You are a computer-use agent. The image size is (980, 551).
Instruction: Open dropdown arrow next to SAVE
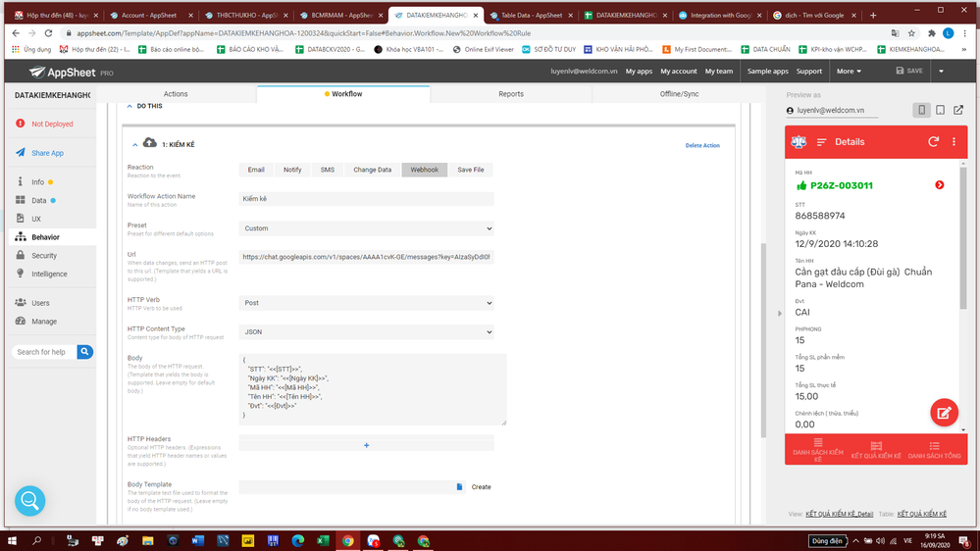coord(941,72)
